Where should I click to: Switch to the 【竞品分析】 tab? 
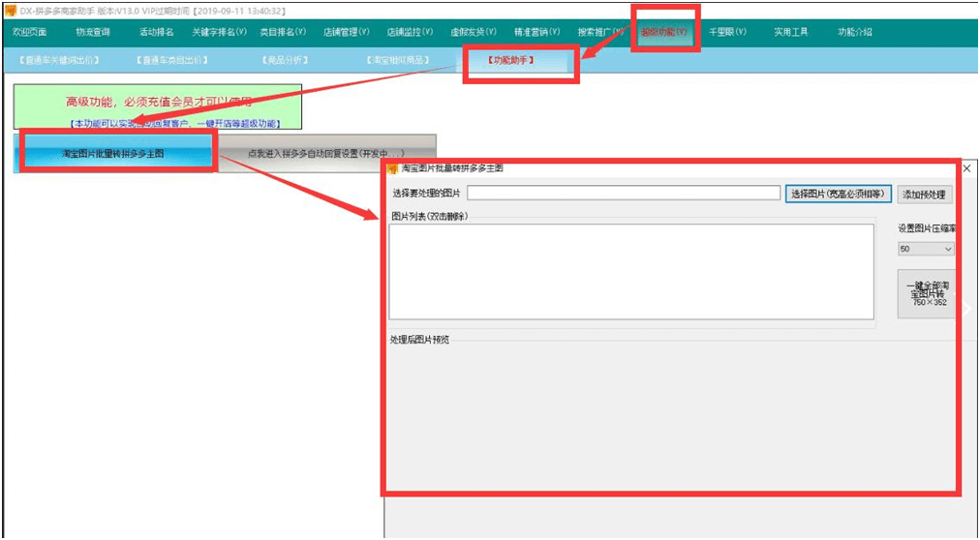285,61
